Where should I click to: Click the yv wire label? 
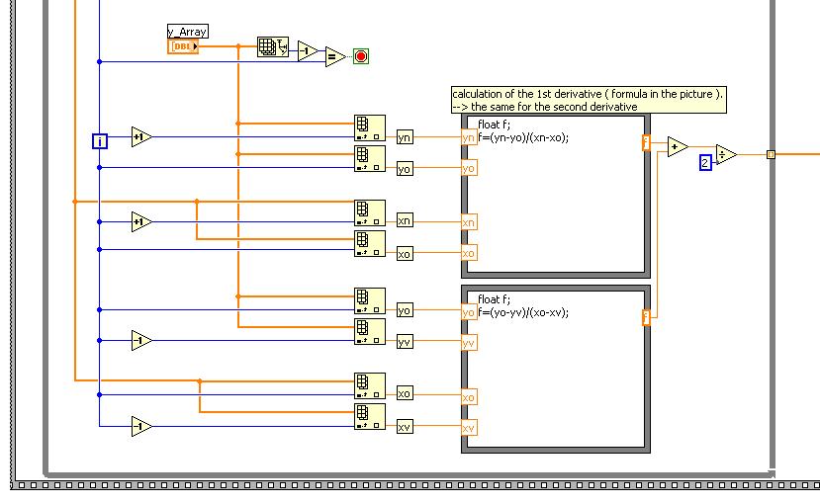(405, 342)
